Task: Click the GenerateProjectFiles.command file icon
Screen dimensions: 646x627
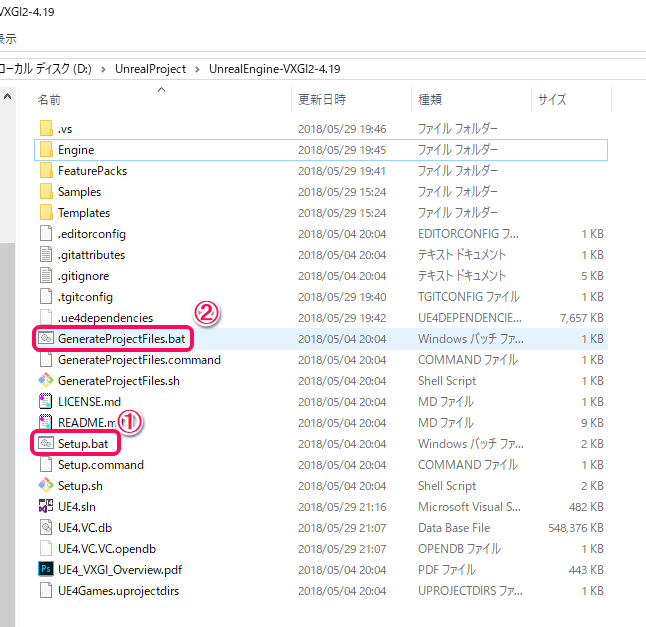Action: [x=46, y=360]
